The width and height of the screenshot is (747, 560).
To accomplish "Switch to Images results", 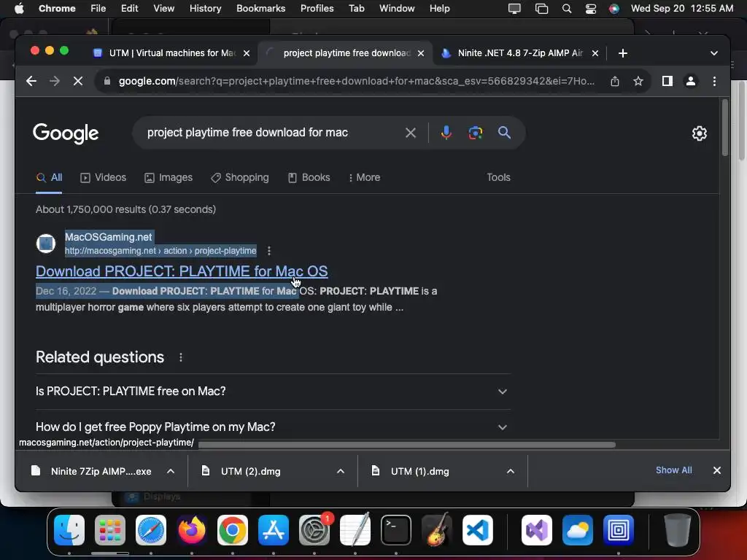I will click(169, 178).
